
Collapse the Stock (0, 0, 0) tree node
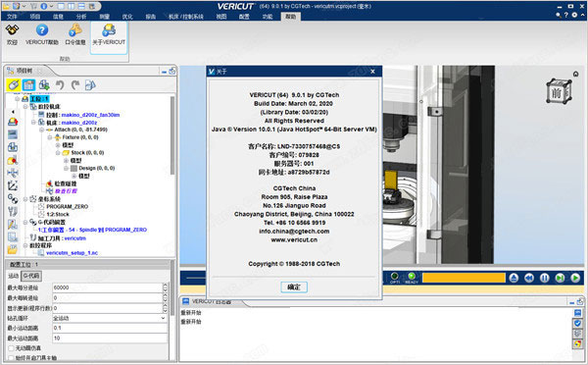pyautogui.click(x=58, y=153)
